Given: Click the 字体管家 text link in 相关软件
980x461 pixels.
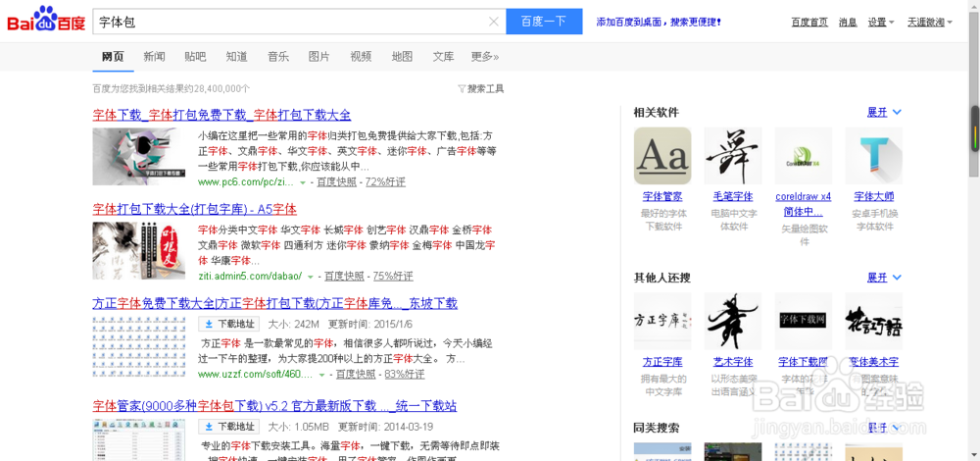Looking at the screenshot, I should click(x=662, y=196).
